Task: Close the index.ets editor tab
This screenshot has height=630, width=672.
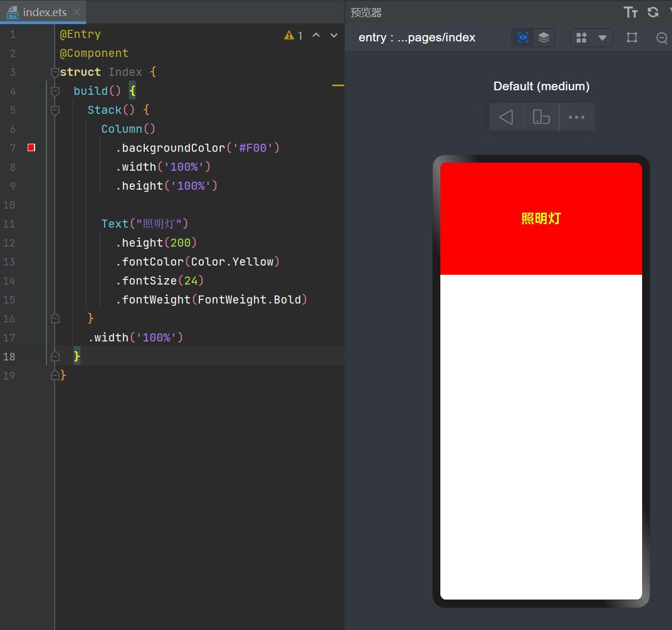Action: pos(76,13)
